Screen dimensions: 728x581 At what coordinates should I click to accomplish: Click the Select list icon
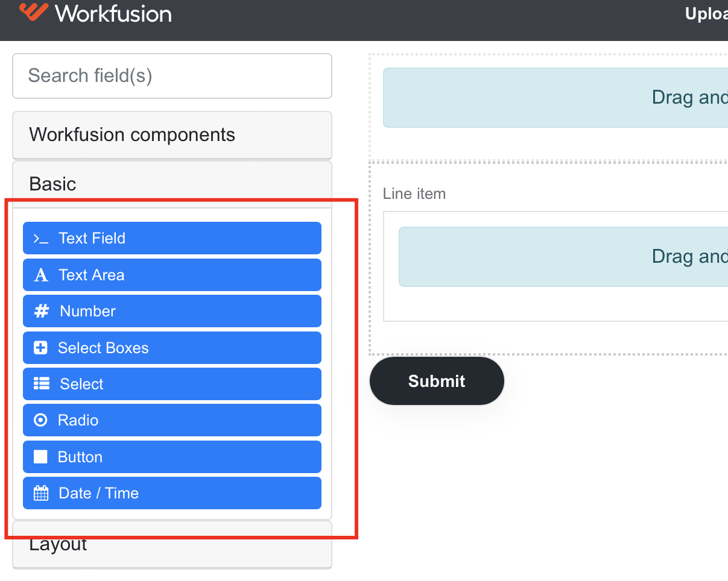coord(41,384)
